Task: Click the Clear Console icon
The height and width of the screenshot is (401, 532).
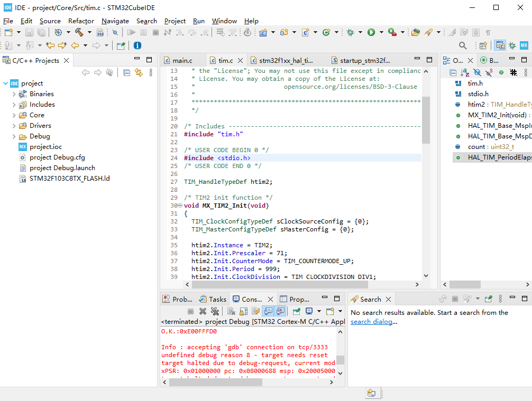Action: tap(232, 311)
